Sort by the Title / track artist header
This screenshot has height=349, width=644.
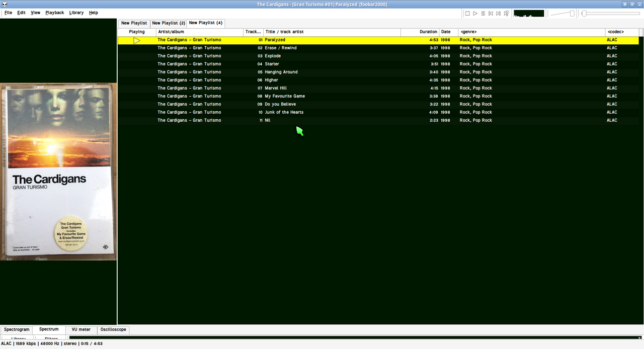pyautogui.click(x=332, y=32)
